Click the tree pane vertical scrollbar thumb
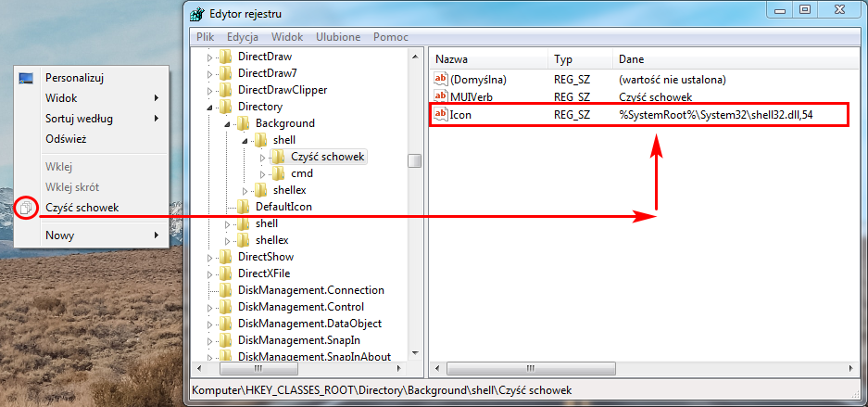Screen dimensions: 868x407 415,161
